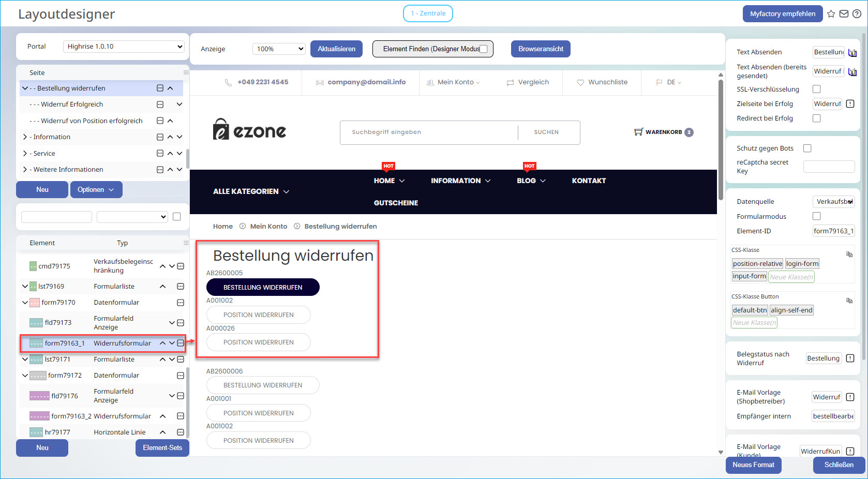
Task: Click the favorites star icon
Action: [831, 14]
